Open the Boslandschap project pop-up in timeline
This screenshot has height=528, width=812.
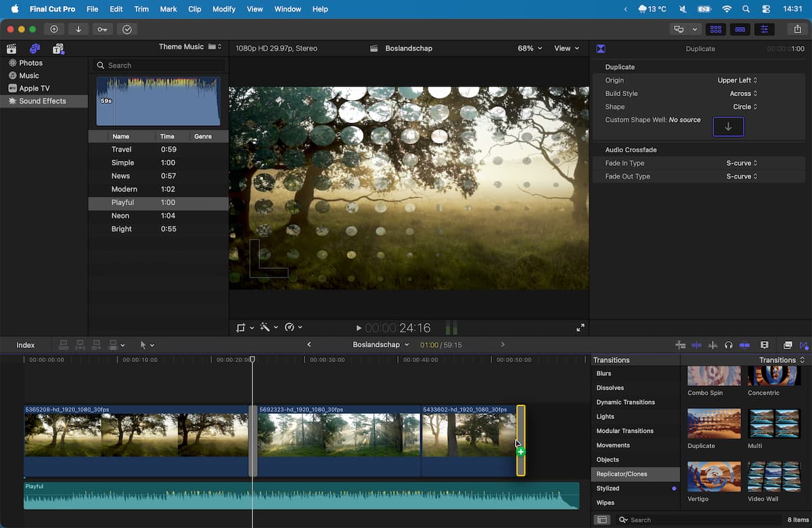381,345
